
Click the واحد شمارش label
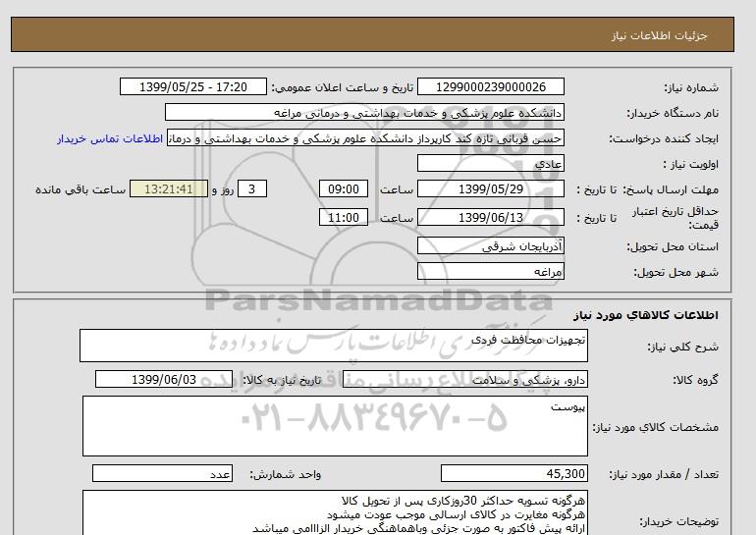coord(286,475)
